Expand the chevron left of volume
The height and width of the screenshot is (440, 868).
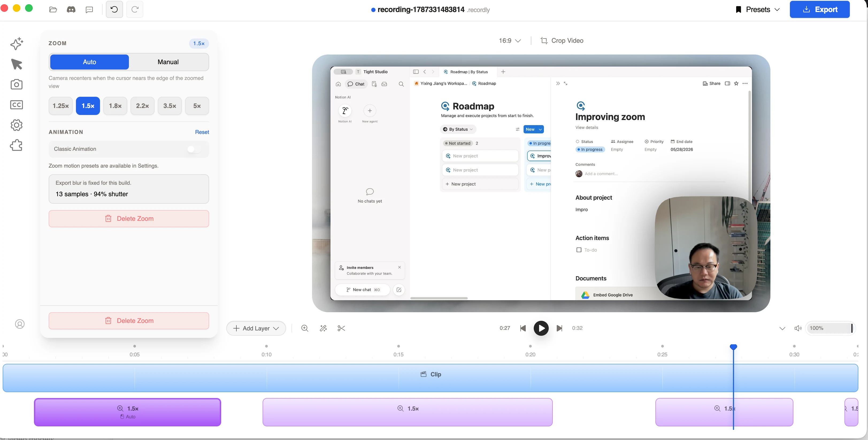point(782,328)
